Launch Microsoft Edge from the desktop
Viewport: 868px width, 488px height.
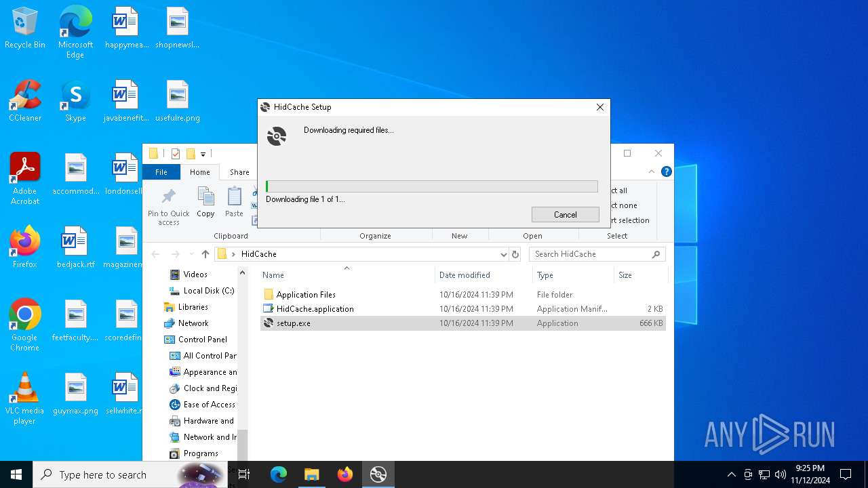(x=75, y=33)
